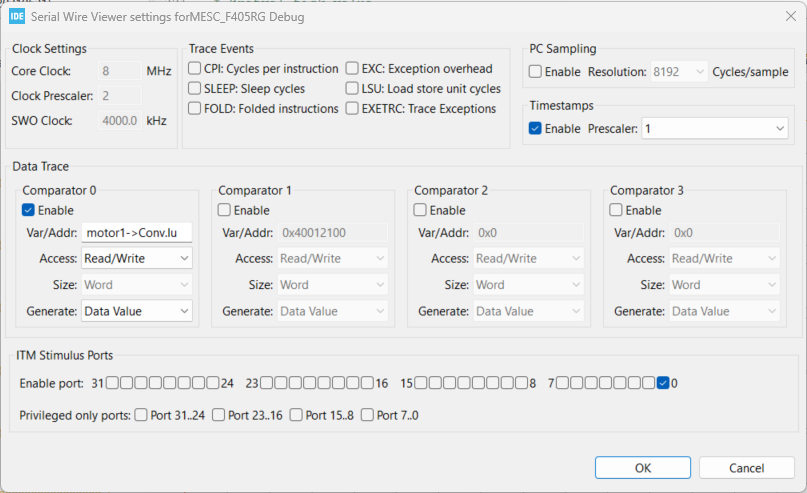The height and width of the screenshot is (493, 807).
Task: Enable ITM stimulus port 7
Action: coord(562,382)
